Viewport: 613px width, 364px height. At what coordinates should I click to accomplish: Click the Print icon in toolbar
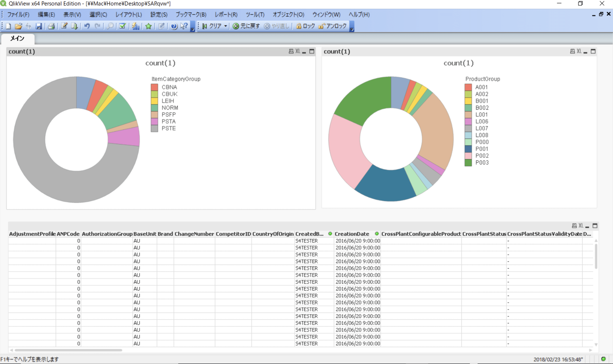pyautogui.click(x=51, y=26)
